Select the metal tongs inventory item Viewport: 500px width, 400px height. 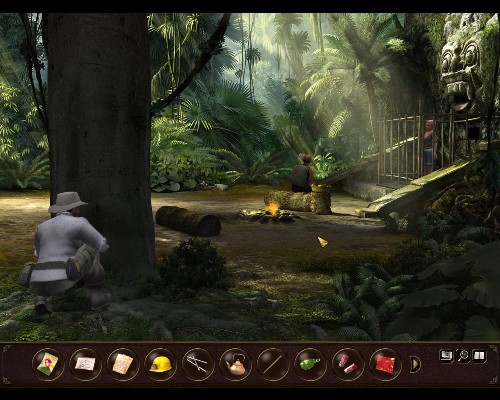click(x=198, y=364)
